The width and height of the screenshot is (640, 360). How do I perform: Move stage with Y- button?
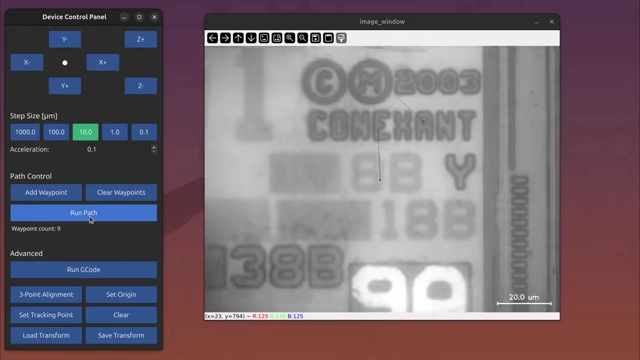click(65, 39)
